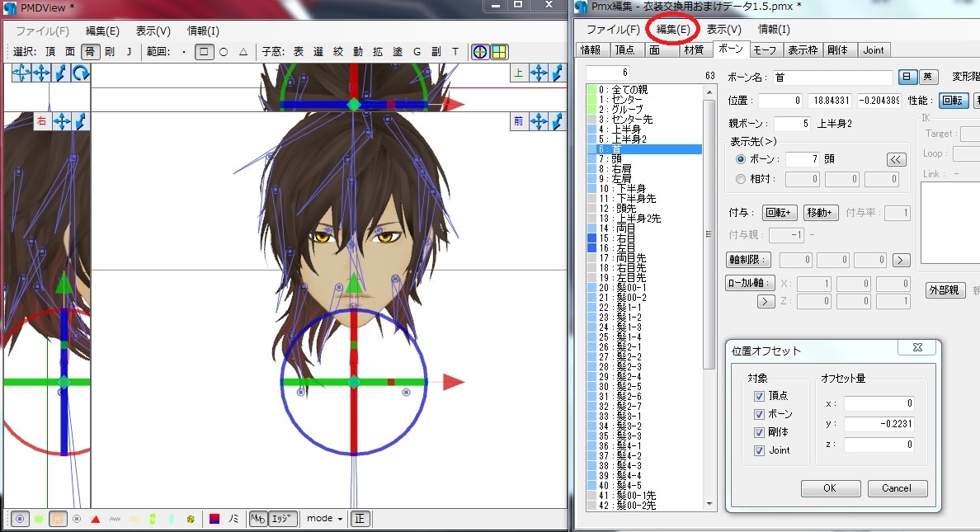This screenshot has height=532, width=980.
Task: Uncheck 頂点 checkbox in offset dialog
Action: [760, 396]
